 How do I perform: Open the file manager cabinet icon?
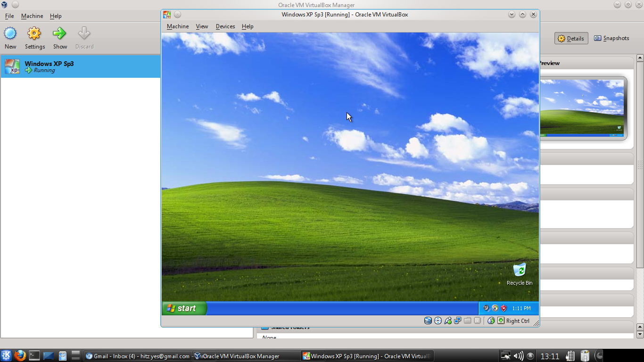pyautogui.click(x=63, y=356)
